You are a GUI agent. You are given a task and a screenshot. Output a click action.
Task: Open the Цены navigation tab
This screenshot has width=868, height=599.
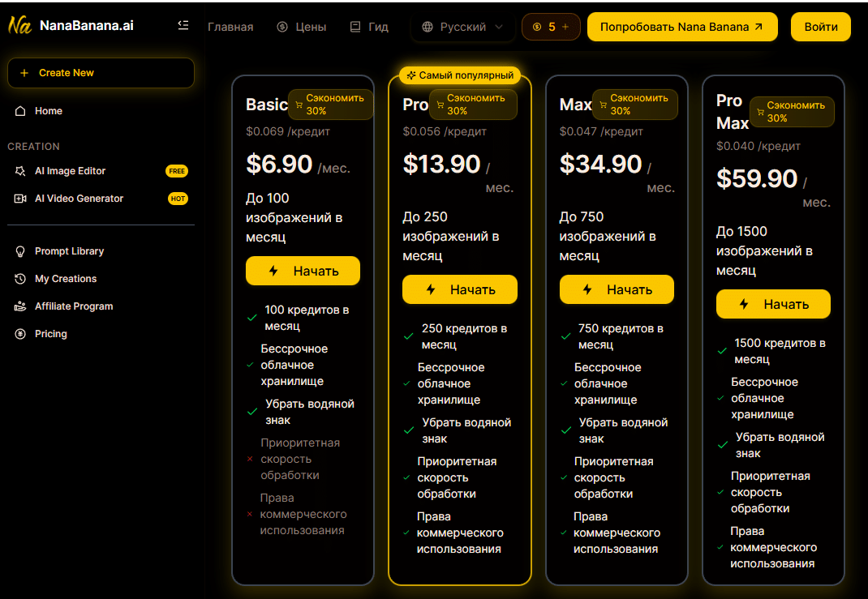point(302,27)
